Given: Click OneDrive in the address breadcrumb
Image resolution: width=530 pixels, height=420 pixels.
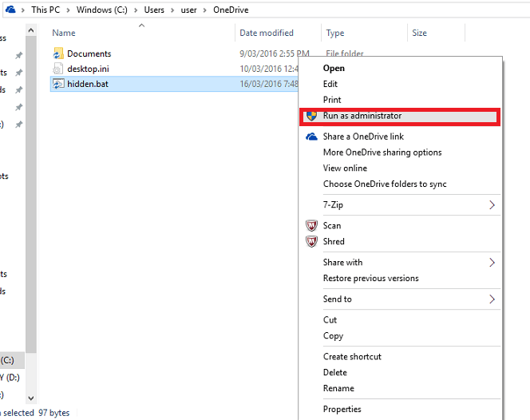Looking at the screenshot, I should pyautogui.click(x=231, y=10).
